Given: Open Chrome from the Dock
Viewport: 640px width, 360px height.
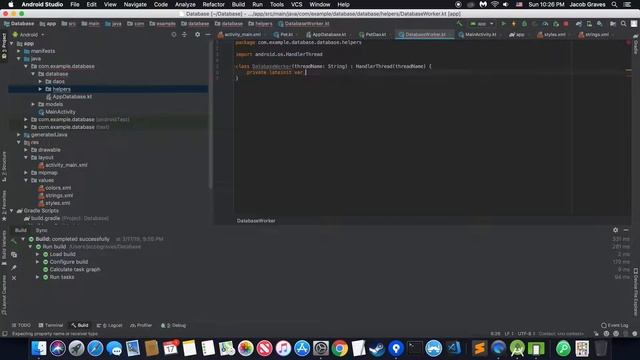Looking at the screenshot, I should pos(340,348).
